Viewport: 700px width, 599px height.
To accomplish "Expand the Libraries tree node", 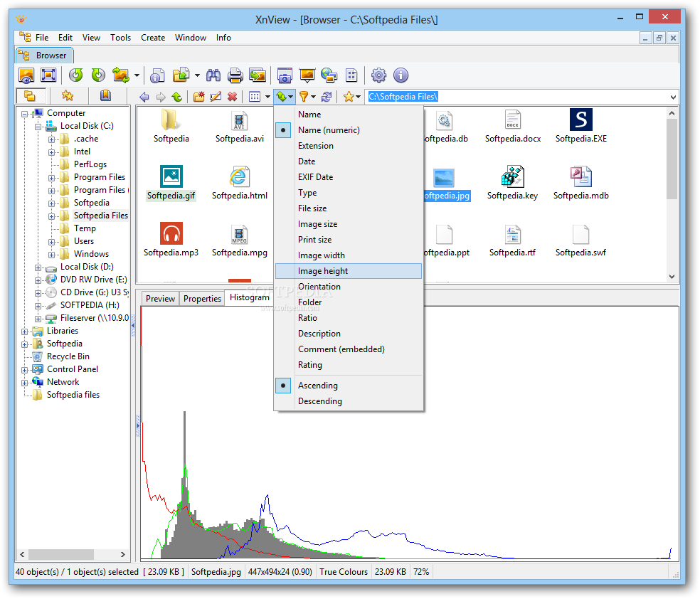I will pos(25,332).
